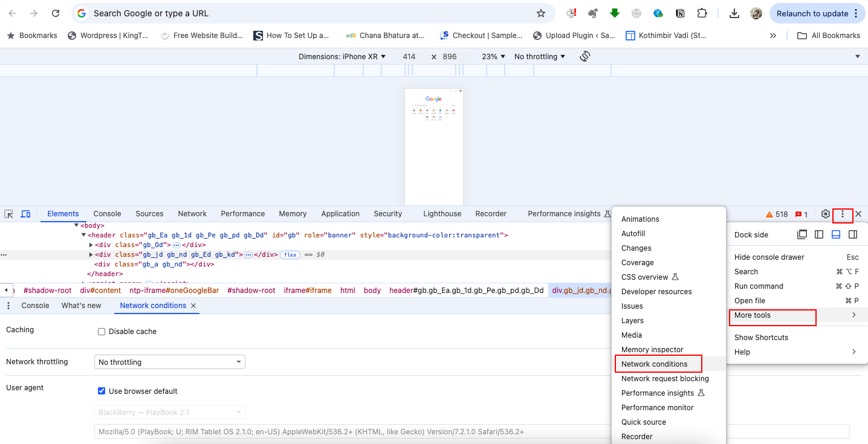Open the Network throttling dropdown

pos(170,362)
